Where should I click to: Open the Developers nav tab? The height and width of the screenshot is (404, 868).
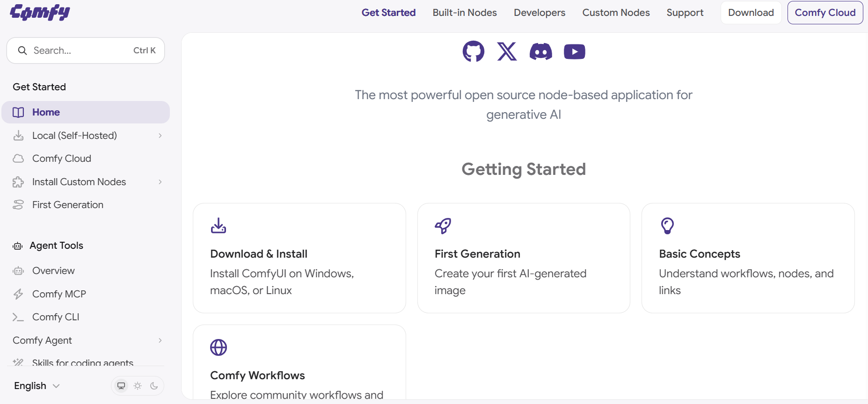540,13
